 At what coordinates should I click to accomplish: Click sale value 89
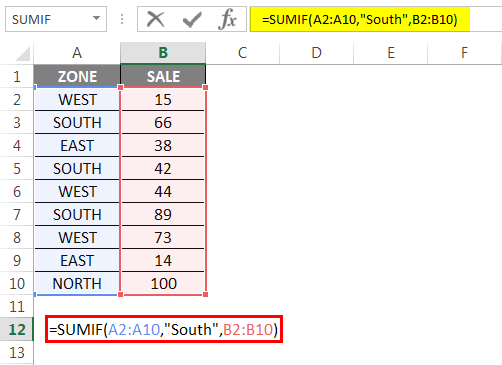pos(163,214)
